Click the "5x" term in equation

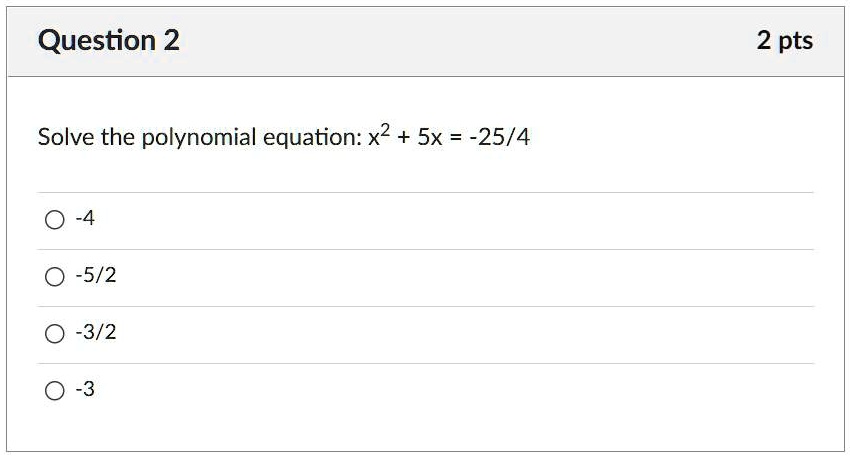click(x=430, y=137)
